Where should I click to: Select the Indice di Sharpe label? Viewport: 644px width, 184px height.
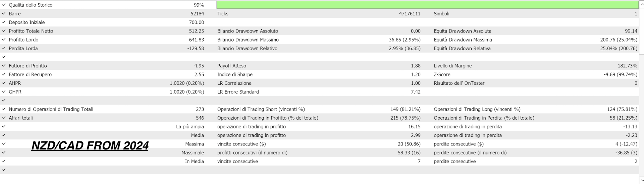pos(235,75)
